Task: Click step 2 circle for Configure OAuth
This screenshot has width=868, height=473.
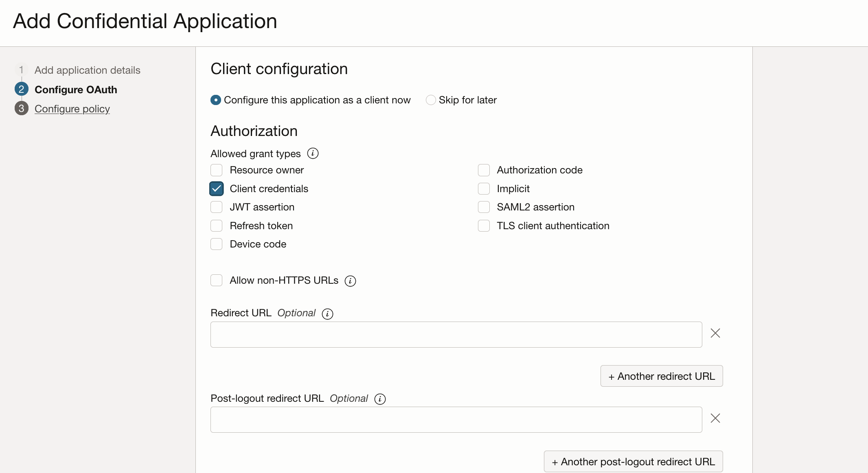Action: [x=22, y=89]
